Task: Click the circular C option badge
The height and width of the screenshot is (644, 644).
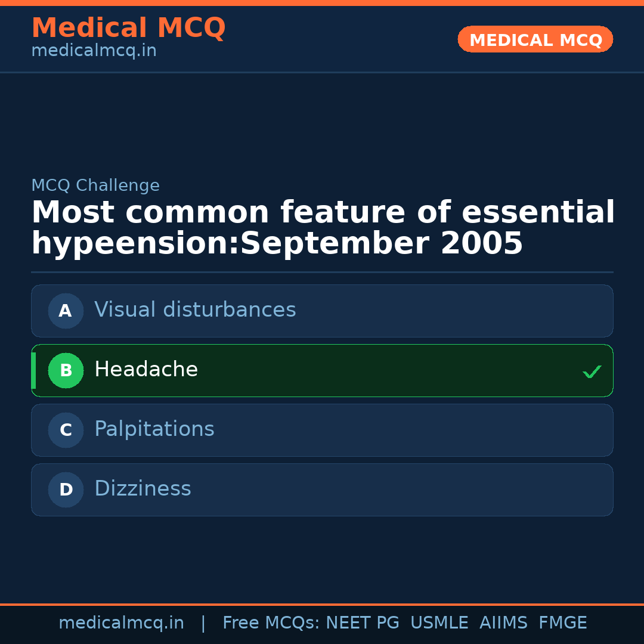Action: point(66,430)
